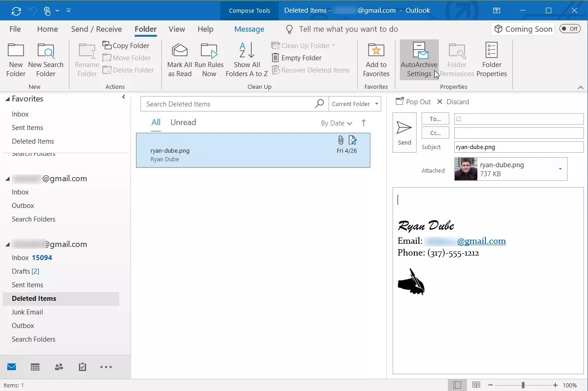Click the Coming Soon button

[x=523, y=29]
